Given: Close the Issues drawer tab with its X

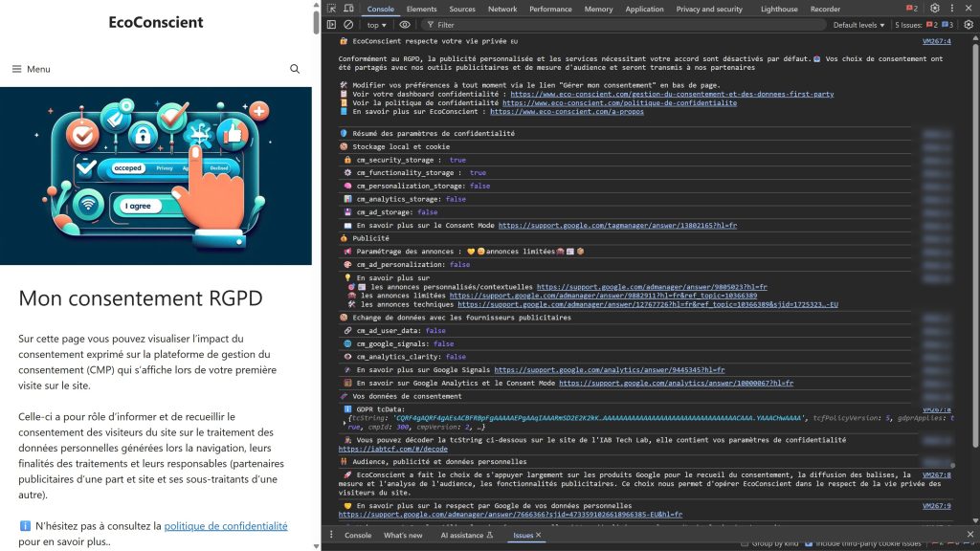Looking at the screenshot, I should [x=538, y=535].
